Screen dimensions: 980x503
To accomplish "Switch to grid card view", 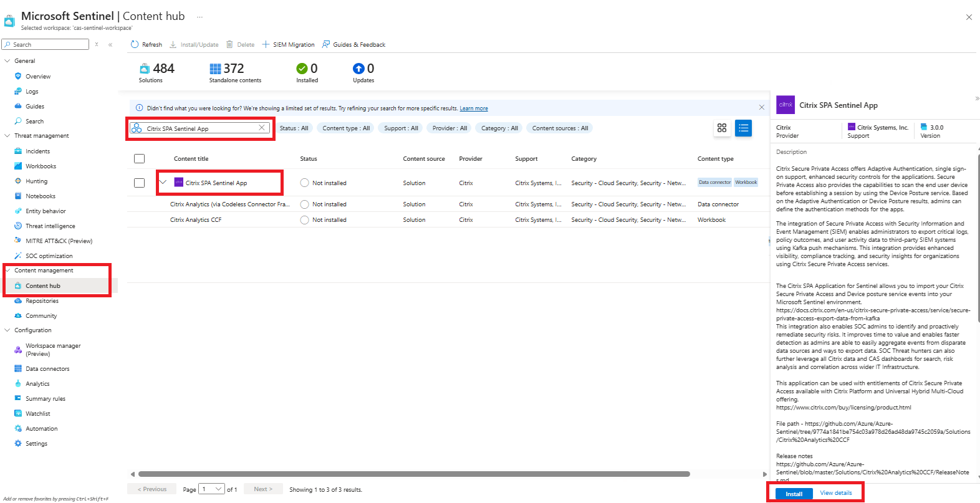I will click(x=722, y=128).
